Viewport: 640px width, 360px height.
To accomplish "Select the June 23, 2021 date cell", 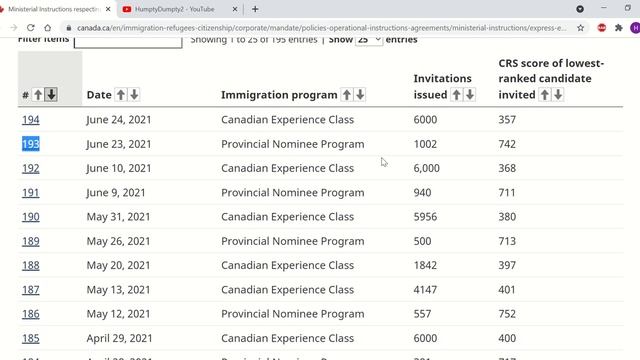I will pos(119,144).
